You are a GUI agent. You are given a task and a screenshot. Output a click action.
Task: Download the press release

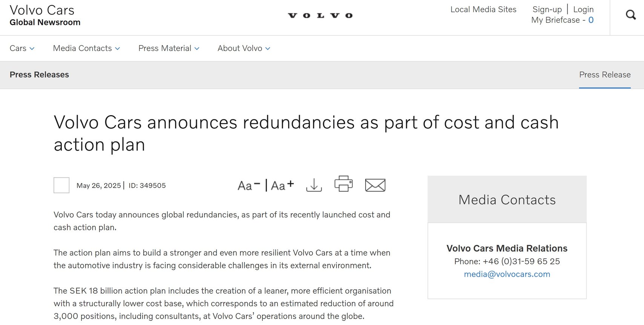314,185
